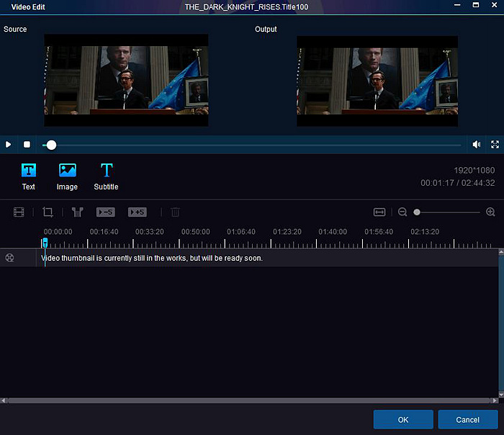
Task: Click the scroll left arrow of the timeline
Action: tap(3, 400)
